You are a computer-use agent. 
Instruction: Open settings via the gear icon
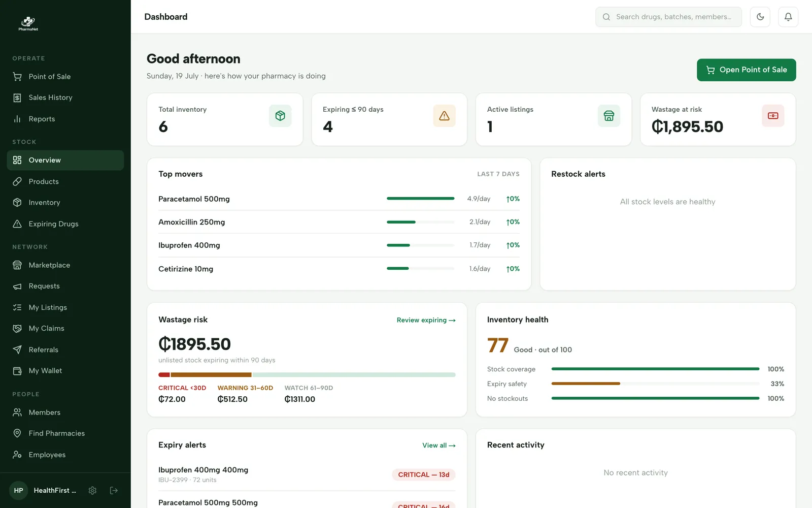pos(92,490)
